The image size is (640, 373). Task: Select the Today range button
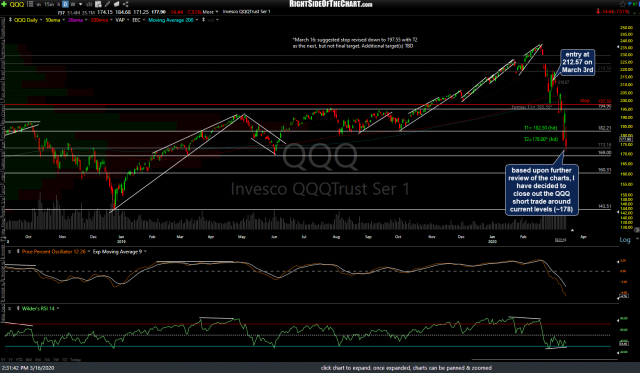[76, 360]
